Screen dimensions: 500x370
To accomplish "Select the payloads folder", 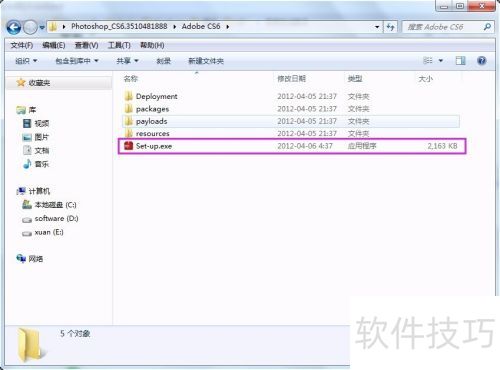I will (x=291, y=121).
